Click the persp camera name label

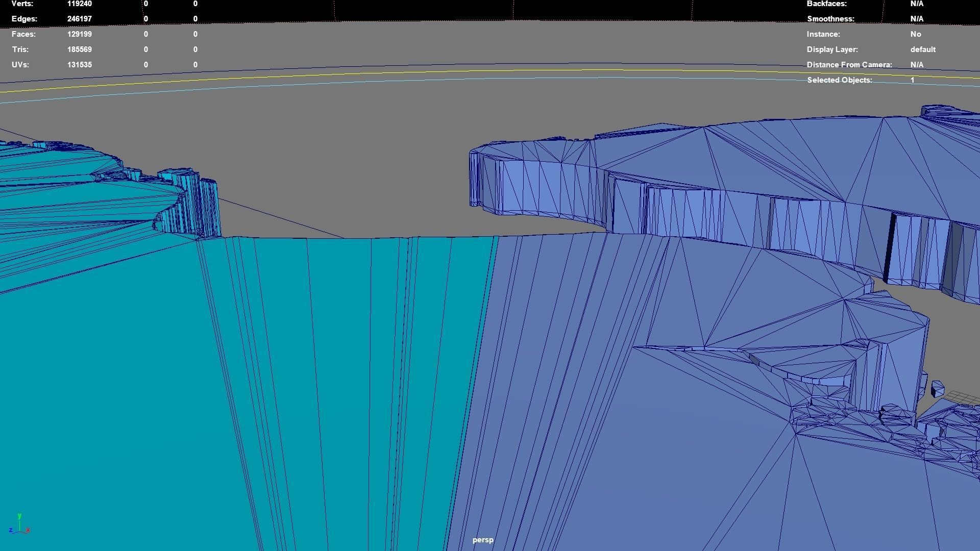point(482,540)
